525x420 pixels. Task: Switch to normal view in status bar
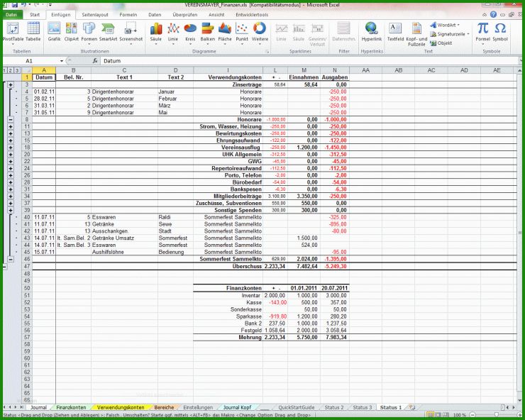tap(431, 415)
